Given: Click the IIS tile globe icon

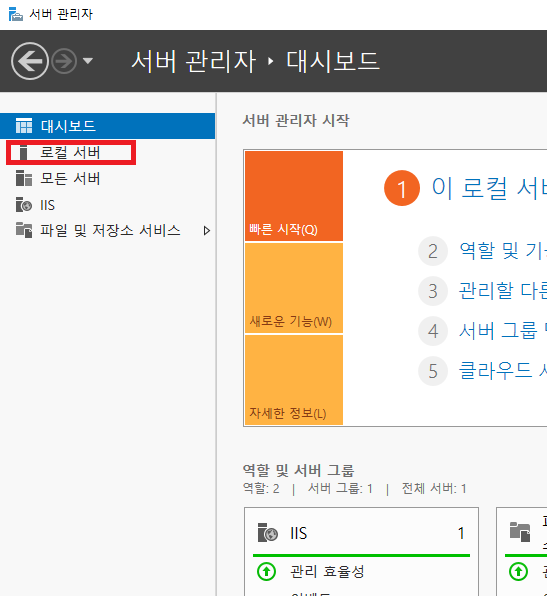Looking at the screenshot, I should 268,533.
